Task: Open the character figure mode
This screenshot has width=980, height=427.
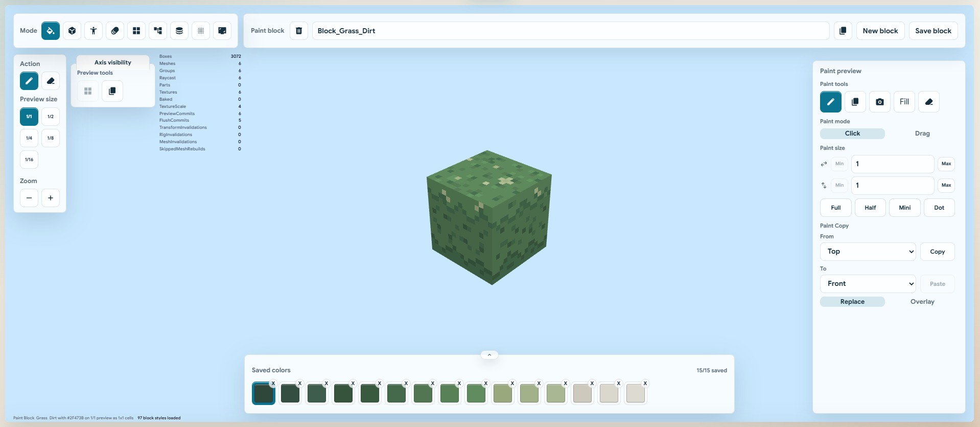Action: point(94,31)
